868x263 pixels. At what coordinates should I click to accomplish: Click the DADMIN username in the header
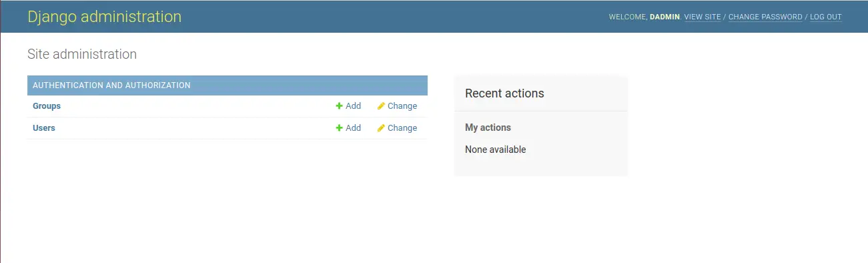coord(665,17)
